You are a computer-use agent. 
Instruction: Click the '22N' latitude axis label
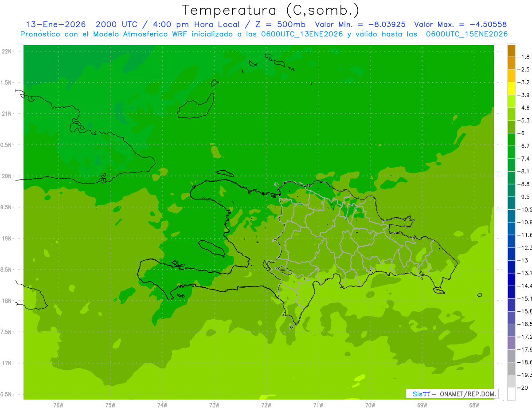pos(7,51)
